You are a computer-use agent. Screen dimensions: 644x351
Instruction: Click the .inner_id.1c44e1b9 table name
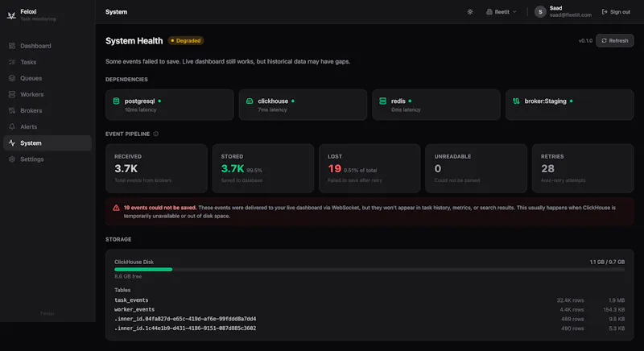pyautogui.click(x=185, y=328)
